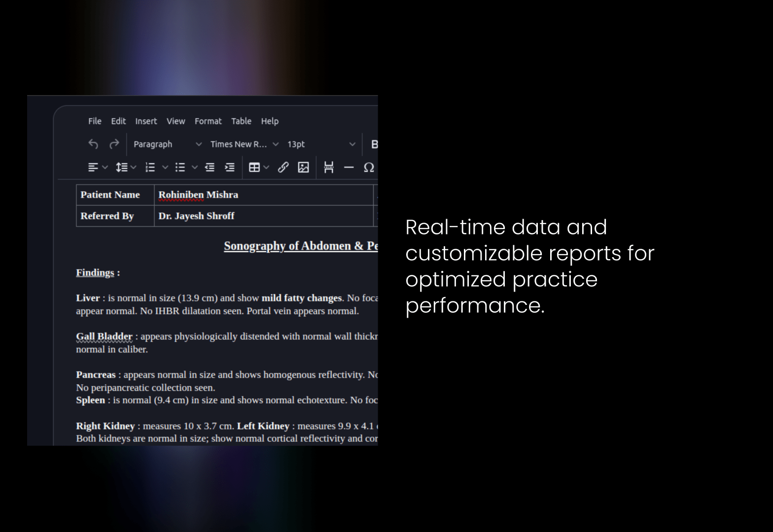
Task: Click the bold 'Left Kidney' text
Action: coord(263,426)
